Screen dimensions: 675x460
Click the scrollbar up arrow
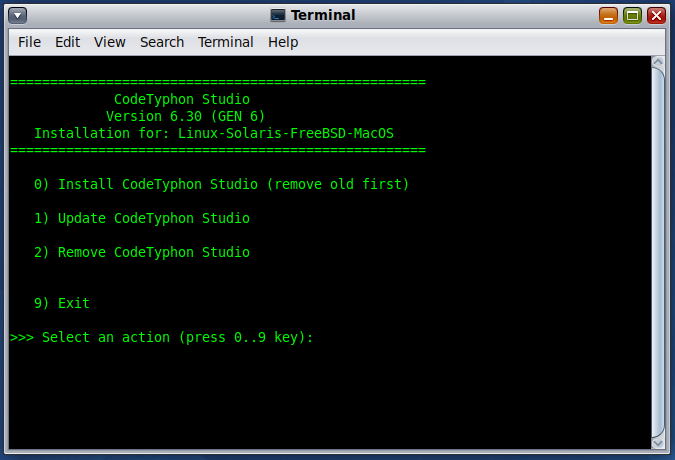pyautogui.click(x=658, y=62)
